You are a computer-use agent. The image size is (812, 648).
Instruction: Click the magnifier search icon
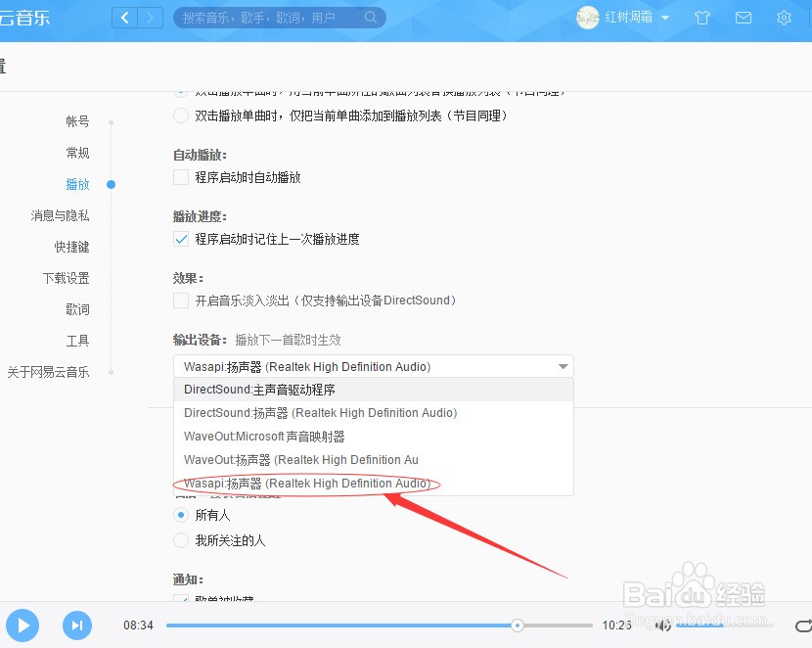[x=370, y=17]
